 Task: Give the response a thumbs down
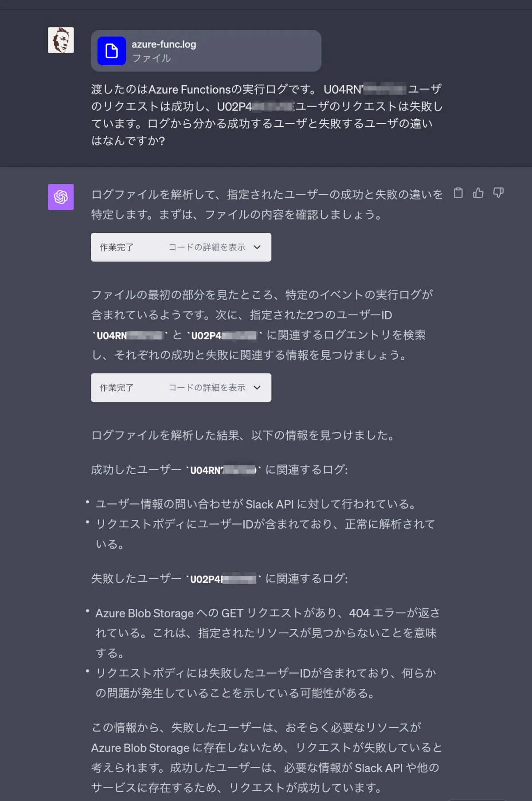click(x=498, y=193)
